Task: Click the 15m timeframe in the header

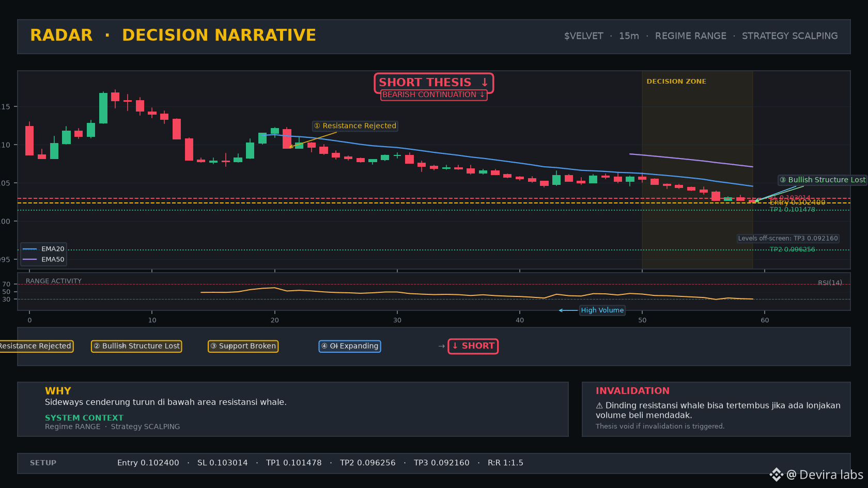Action: [629, 36]
